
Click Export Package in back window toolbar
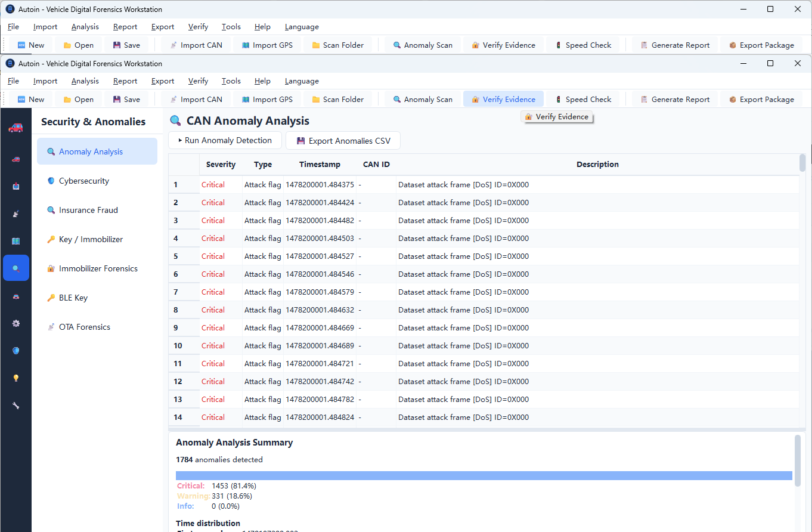(x=761, y=45)
